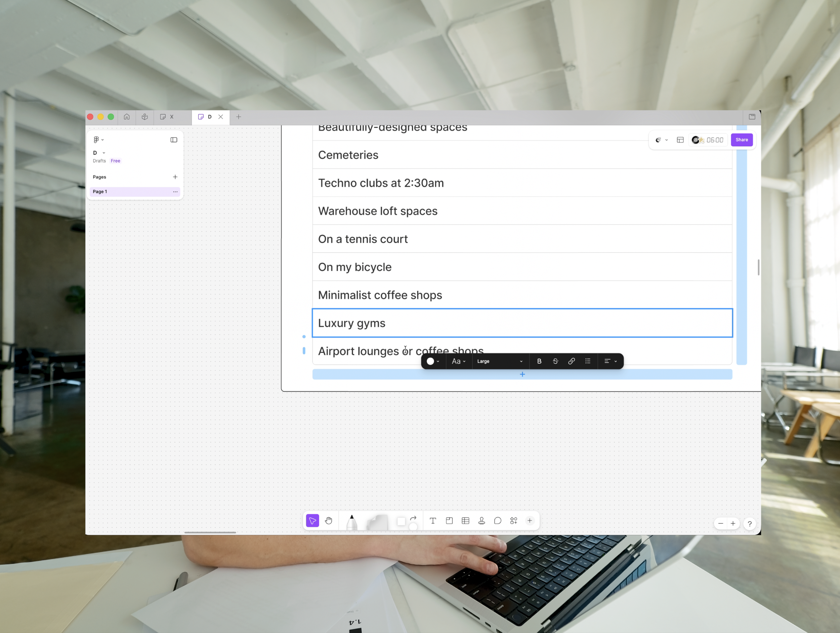Viewport: 840px width, 633px height.
Task: Select the Text tool
Action: (x=433, y=520)
